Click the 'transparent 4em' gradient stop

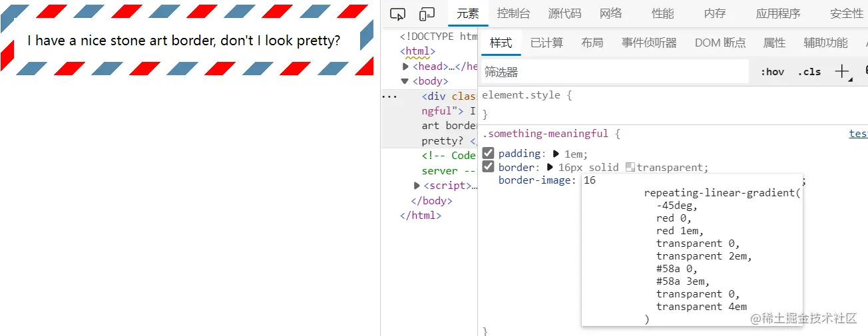(702, 307)
